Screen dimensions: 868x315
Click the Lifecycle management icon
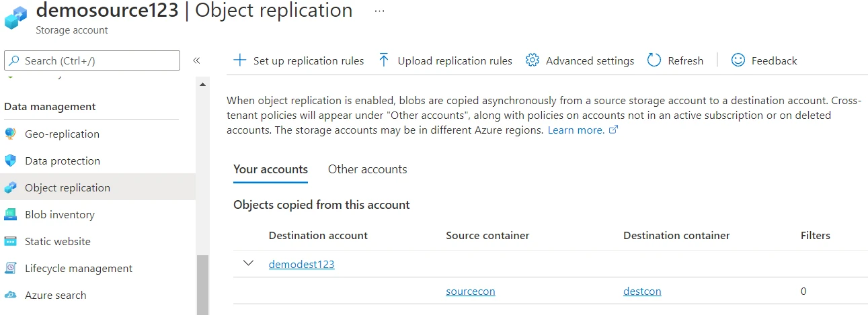tap(10, 268)
